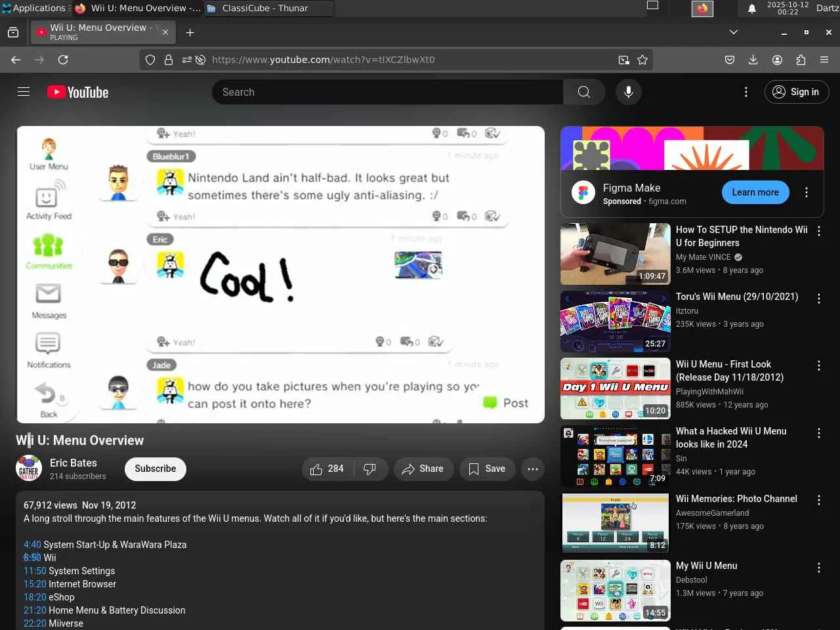840x630 pixels.
Task: Open options for Hacked Wii U Menu video
Action: pyautogui.click(x=819, y=433)
